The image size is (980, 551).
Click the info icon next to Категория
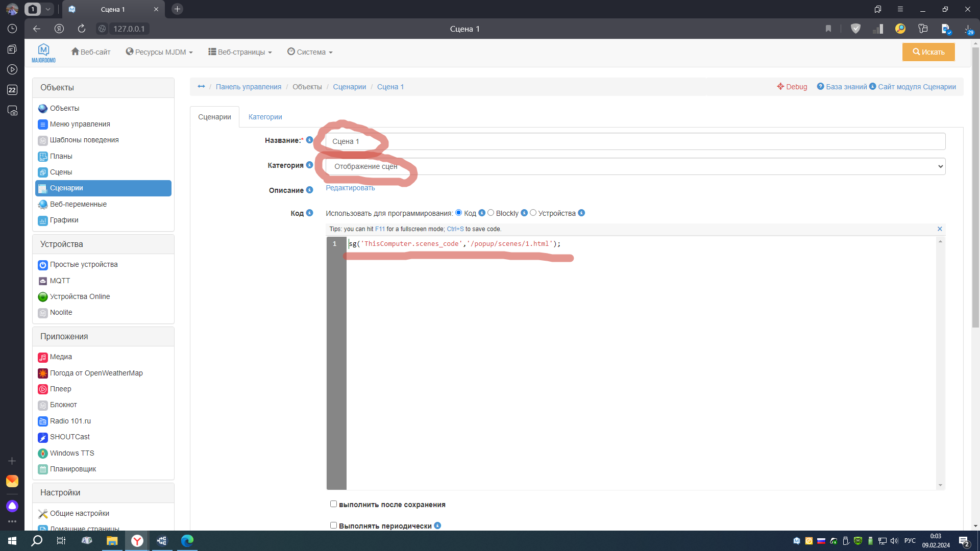click(x=309, y=165)
